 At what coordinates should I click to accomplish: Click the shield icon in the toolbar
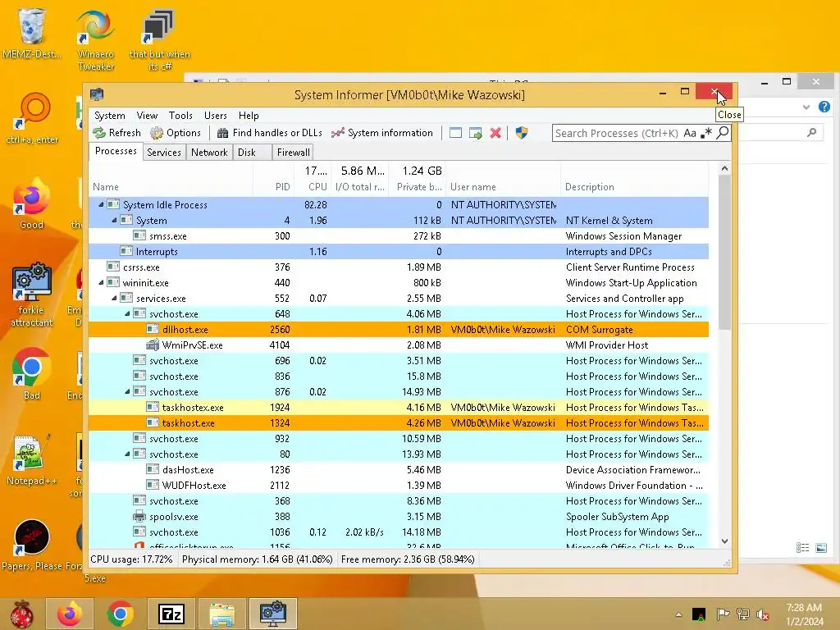(521, 133)
